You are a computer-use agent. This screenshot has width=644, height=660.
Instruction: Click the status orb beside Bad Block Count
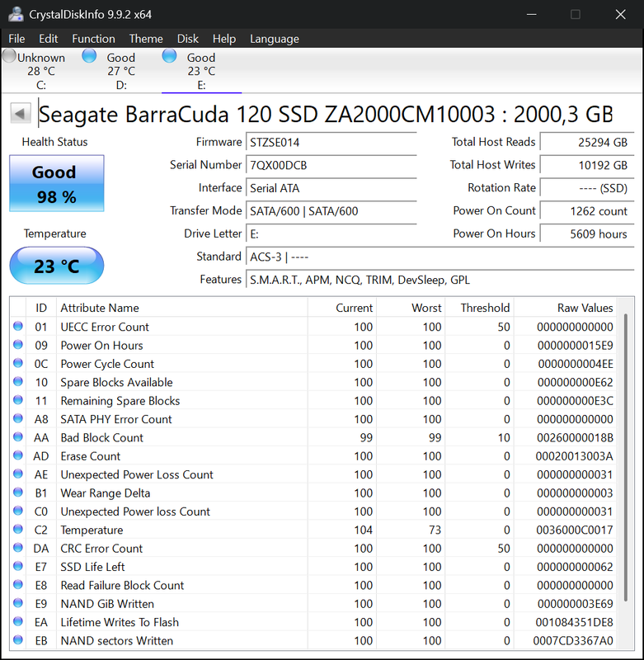point(18,437)
